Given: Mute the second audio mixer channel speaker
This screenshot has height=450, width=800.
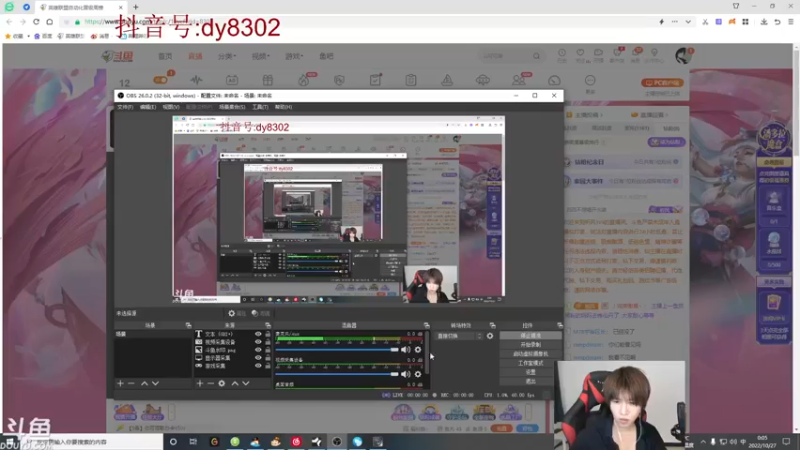Looking at the screenshot, I should pyautogui.click(x=406, y=374).
